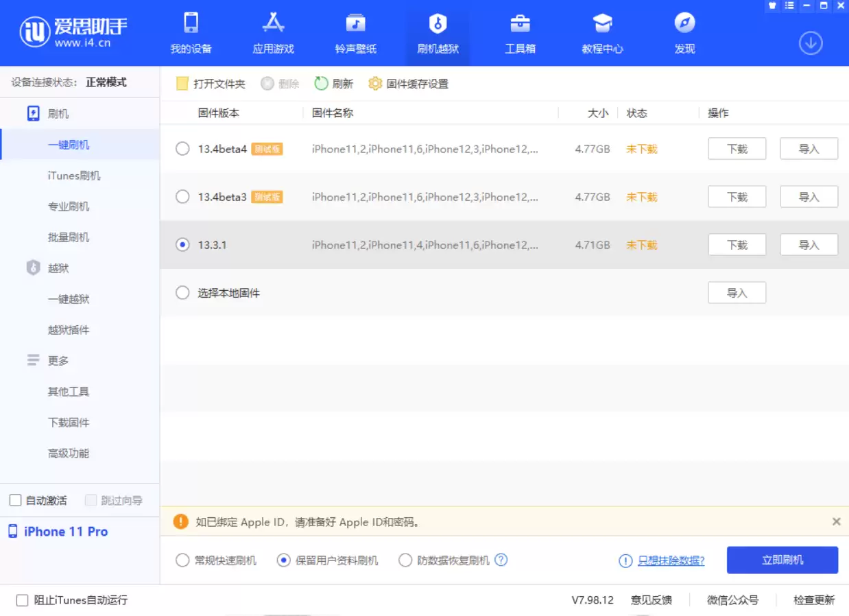849x616 pixels.
Task: Open 工具箱 toolbox icon
Action: pos(520,23)
